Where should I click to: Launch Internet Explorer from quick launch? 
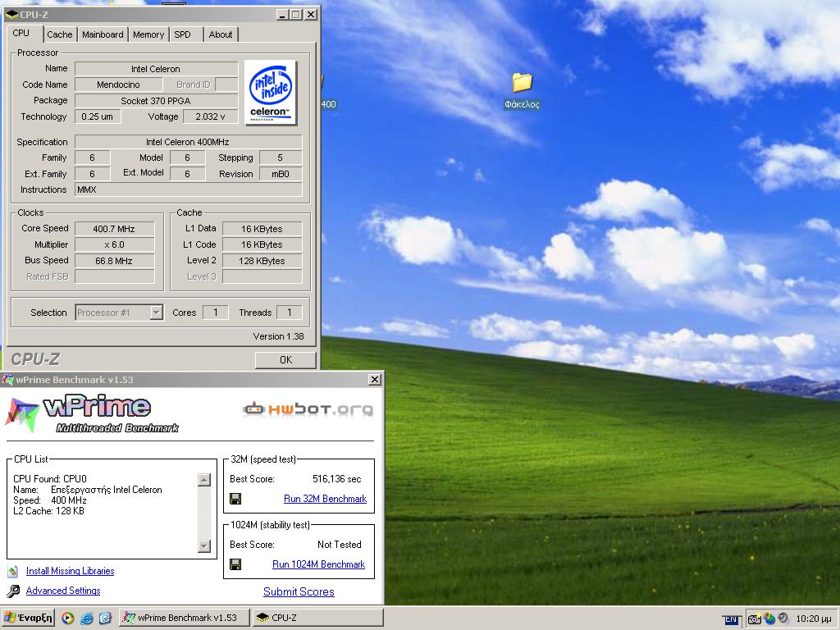[86, 619]
